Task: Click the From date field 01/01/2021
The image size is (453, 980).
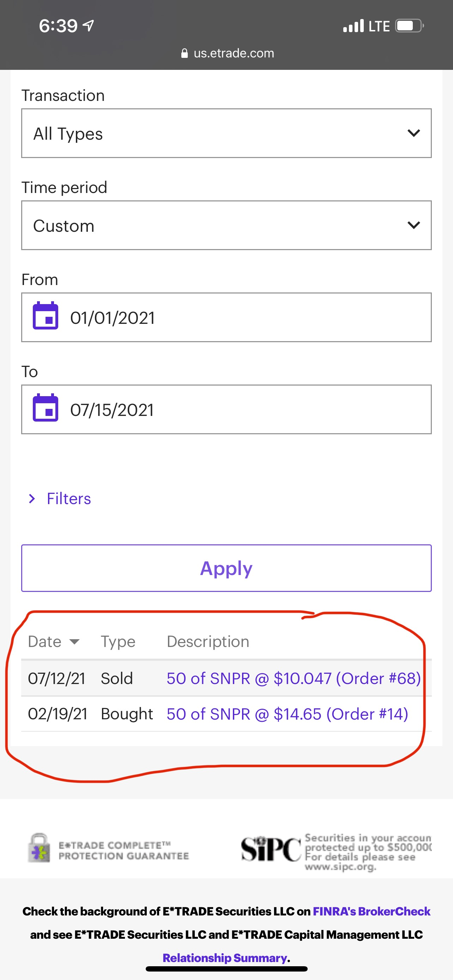Action: coord(243,317)
